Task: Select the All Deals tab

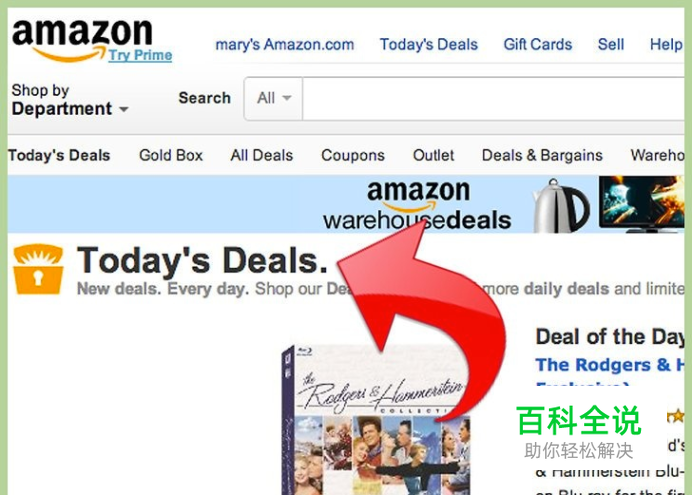Action: (262, 155)
